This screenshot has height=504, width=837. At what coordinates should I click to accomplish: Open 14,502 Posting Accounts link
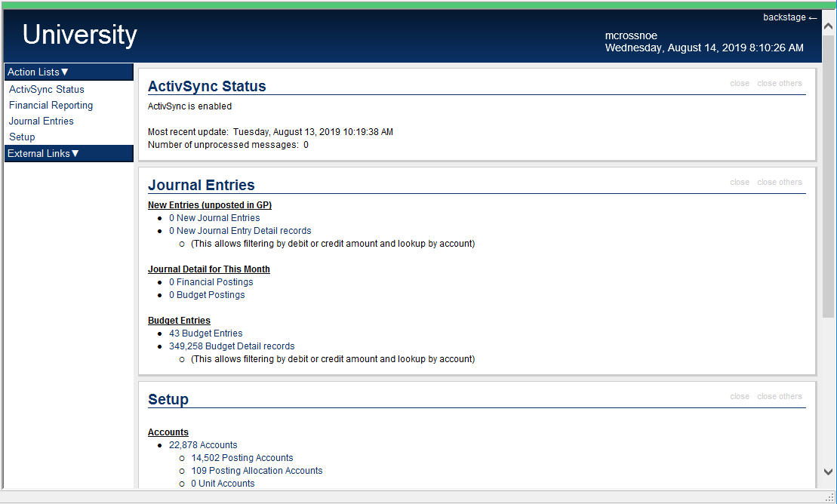pyautogui.click(x=242, y=458)
